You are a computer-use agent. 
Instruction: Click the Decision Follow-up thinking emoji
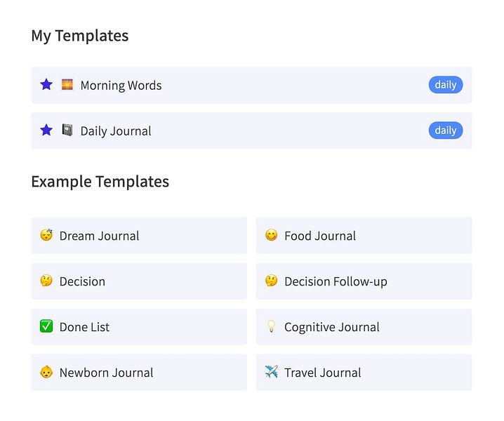[x=271, y=281]
